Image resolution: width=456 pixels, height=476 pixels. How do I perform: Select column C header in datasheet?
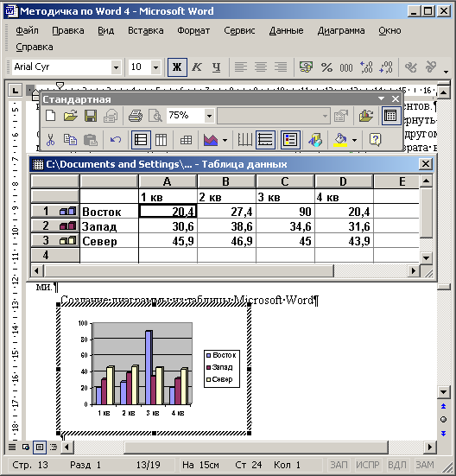pyautogui.click(x=285, y=181)
